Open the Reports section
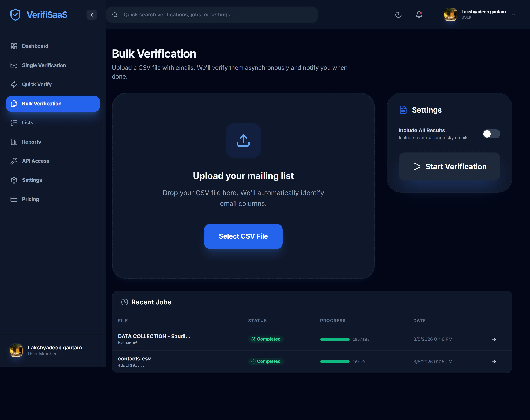 [53, 142]
